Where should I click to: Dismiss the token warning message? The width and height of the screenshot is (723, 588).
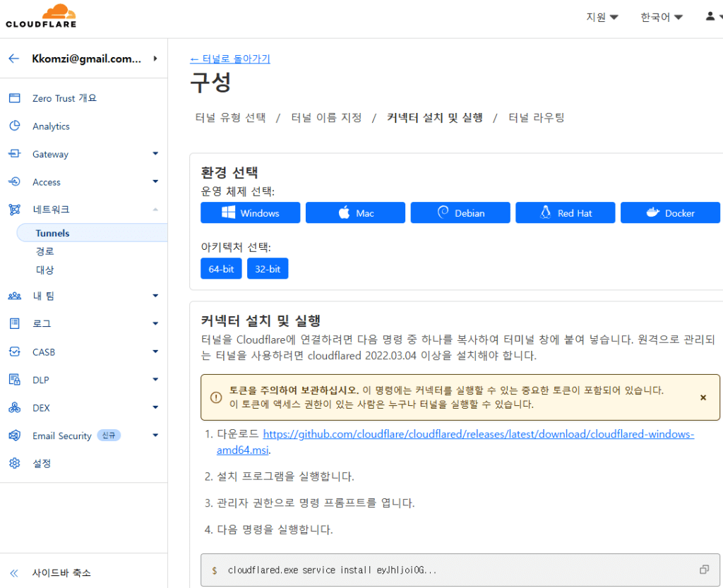tap(703, 397)
